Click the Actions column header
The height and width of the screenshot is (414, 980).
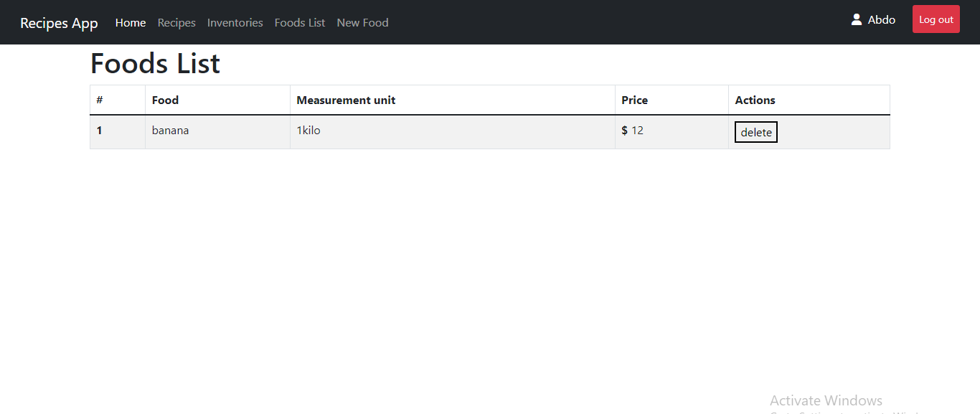[755, 100]
